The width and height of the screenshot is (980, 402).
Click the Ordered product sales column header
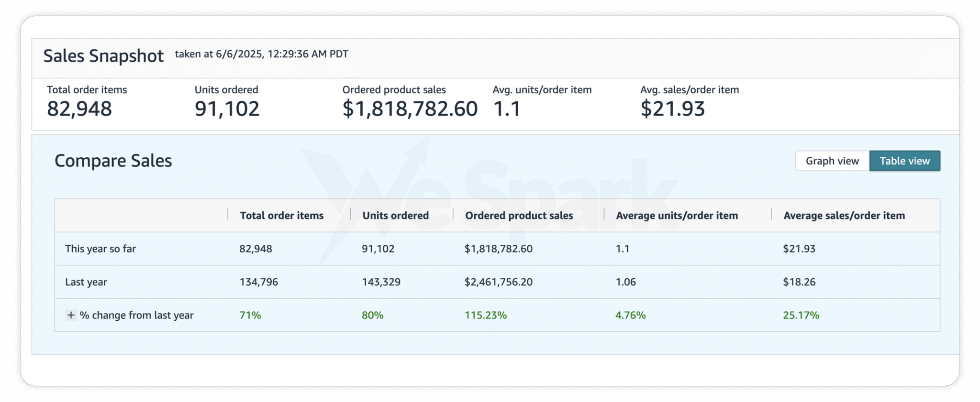pos(519,216)
